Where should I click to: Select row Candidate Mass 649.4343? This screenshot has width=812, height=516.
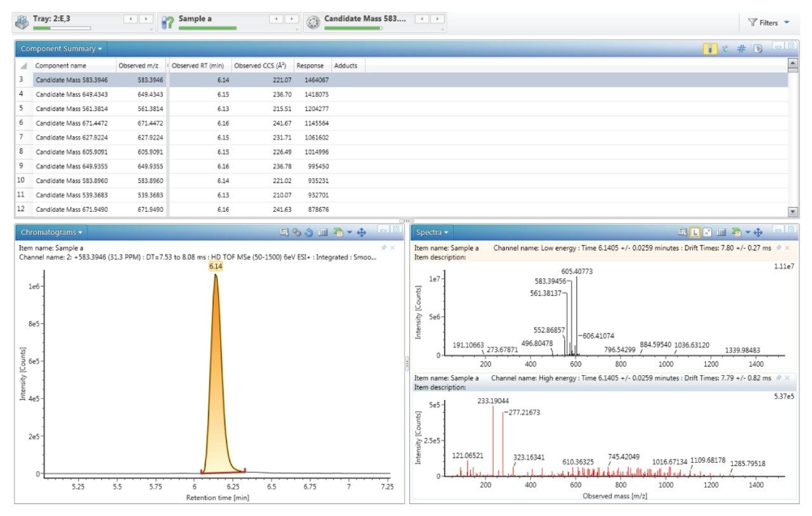click(x=402, y=94)
